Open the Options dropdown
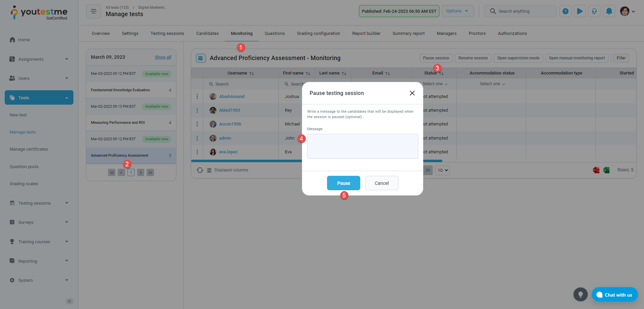644x309 pixels. tap(458, 11)
